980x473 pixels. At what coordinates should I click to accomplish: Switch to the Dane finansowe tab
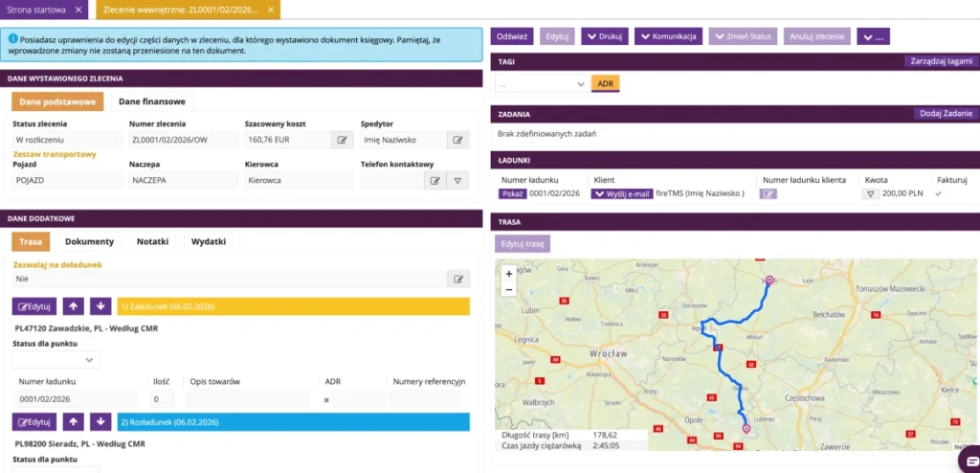[x=152, y=102]
